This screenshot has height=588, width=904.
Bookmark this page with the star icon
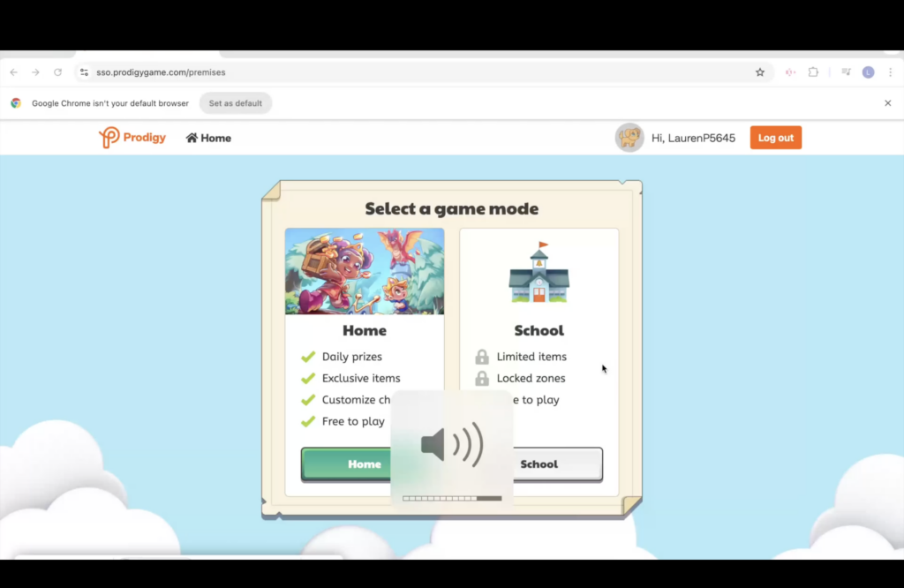(x=760, y=72)
